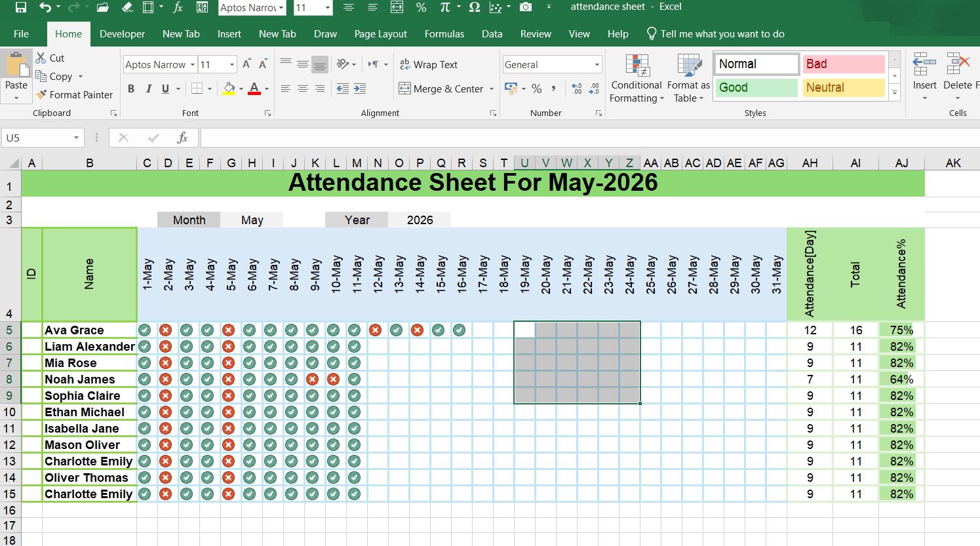This screenshot has width=980, height=546.
Task: Toggle Middle Align in Alignment group
Action: [x=302, y=64]
